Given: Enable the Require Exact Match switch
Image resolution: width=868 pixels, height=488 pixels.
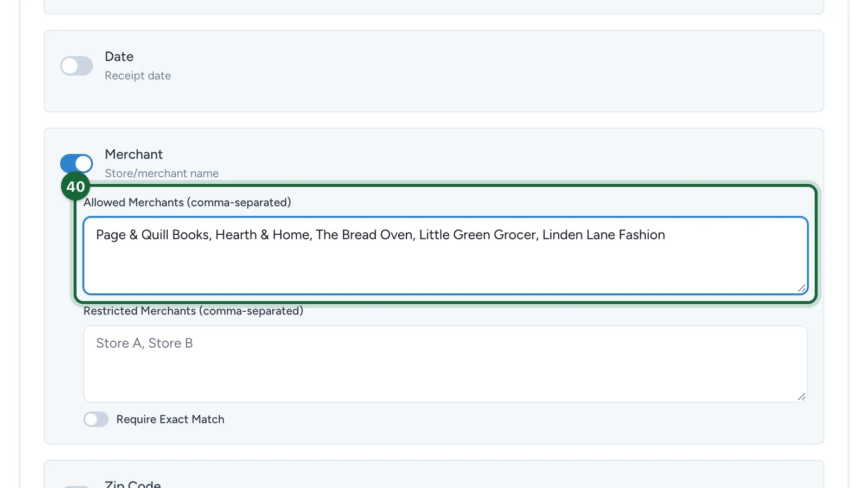Looking at the screenshot, I should click(96, 419).
